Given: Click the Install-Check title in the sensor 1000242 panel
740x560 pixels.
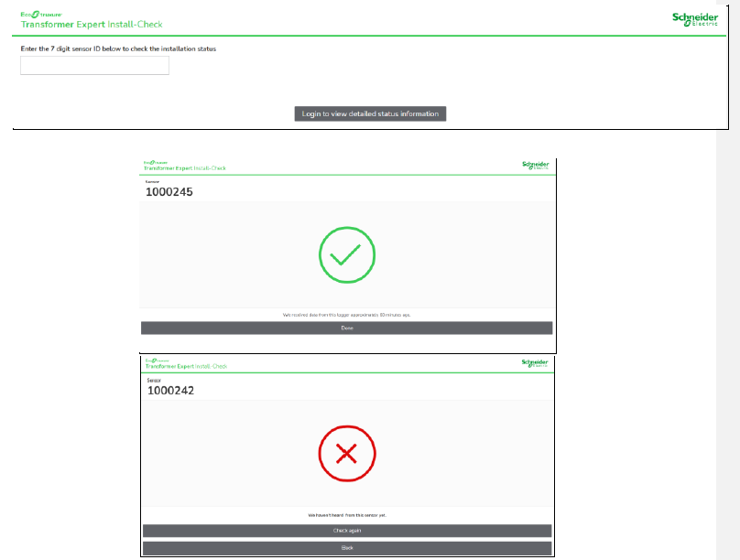Looking at the screenshot, I should tap(187, 366).
